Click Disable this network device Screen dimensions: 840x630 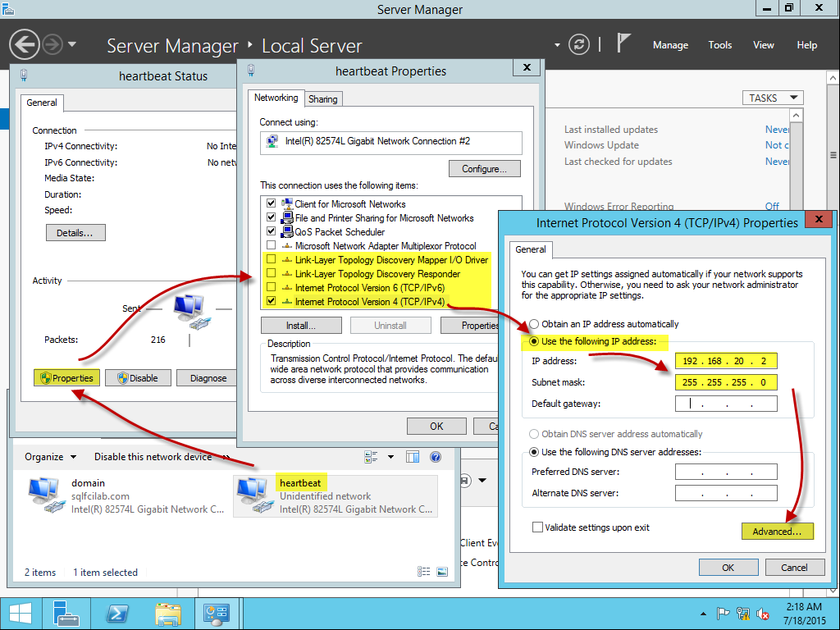(153, 457)
